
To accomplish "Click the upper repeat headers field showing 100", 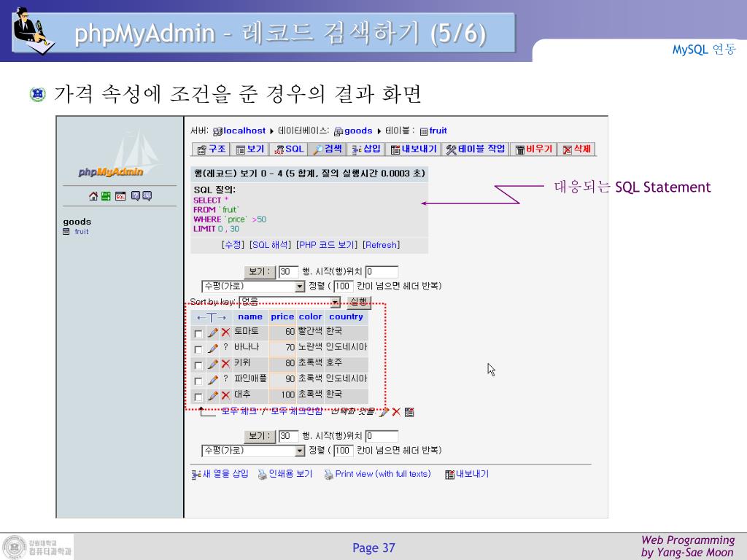I will click(x=343, y=286).
